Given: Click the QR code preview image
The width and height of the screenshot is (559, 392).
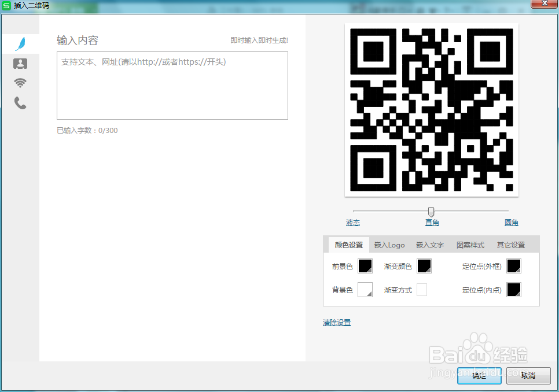Looking at the screenshot, I should (431, 110).
